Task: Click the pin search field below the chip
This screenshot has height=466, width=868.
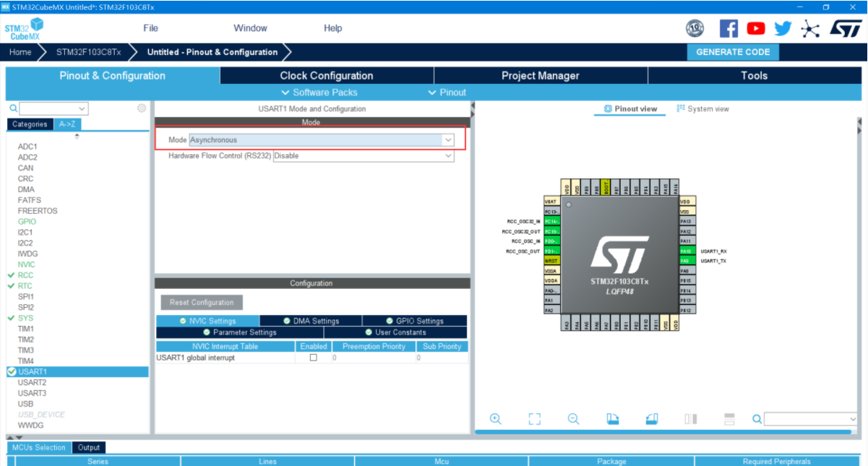Action: (809, 418)
